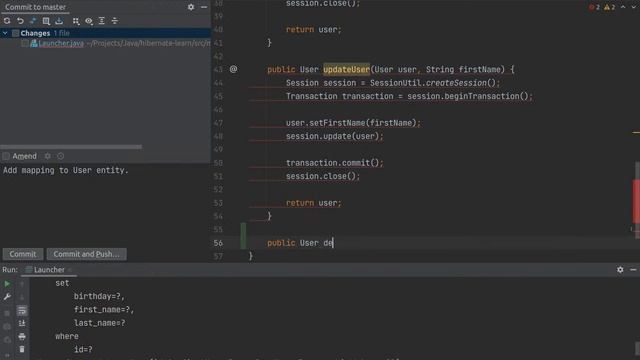Viewport: 640px width, 360px height.
Task: Clear console output with trash icon
Action: (x=22, y=349)
